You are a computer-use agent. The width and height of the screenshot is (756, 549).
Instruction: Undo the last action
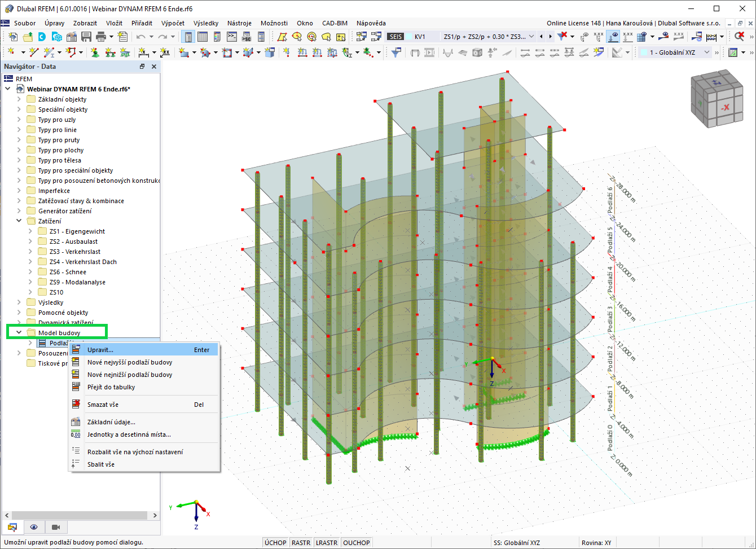point(140,37)
